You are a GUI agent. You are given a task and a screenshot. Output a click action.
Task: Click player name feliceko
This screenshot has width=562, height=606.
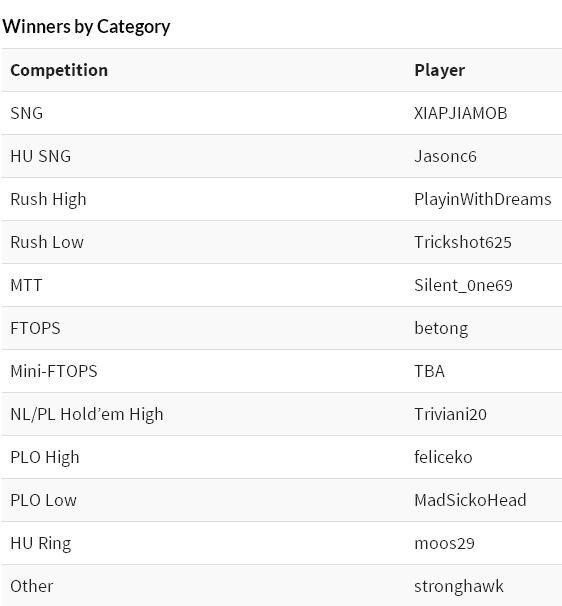(443, 457)
